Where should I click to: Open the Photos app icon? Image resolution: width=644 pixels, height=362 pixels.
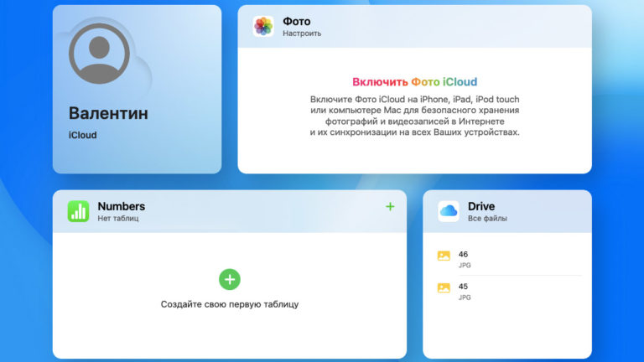[263, 26]
